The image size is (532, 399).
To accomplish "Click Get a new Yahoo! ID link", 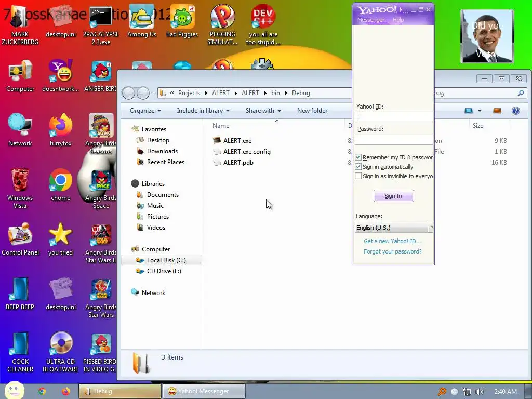I will pyautogui.click(x=393, y=241).
